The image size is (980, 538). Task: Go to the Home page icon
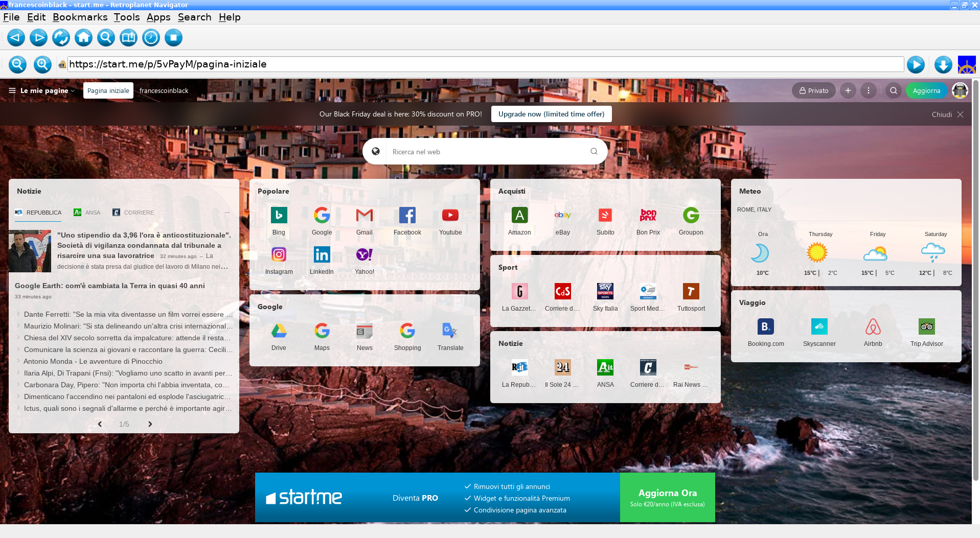[83, 37]
